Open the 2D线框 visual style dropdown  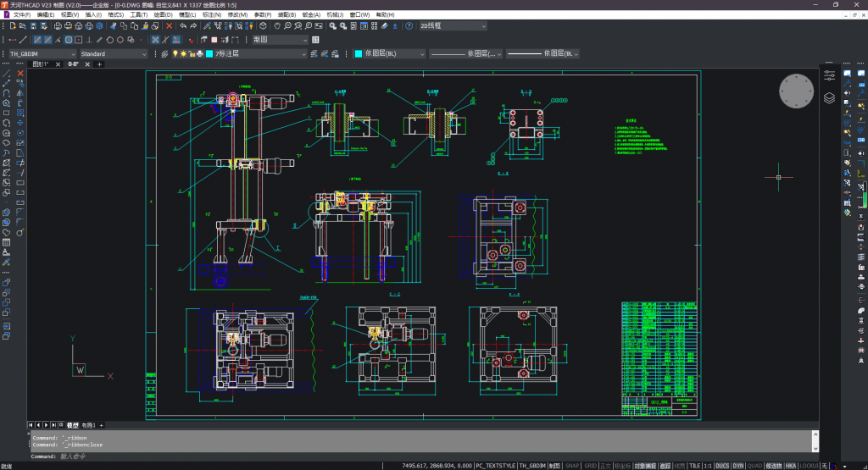pyautogui.click(x=453, y=26)
